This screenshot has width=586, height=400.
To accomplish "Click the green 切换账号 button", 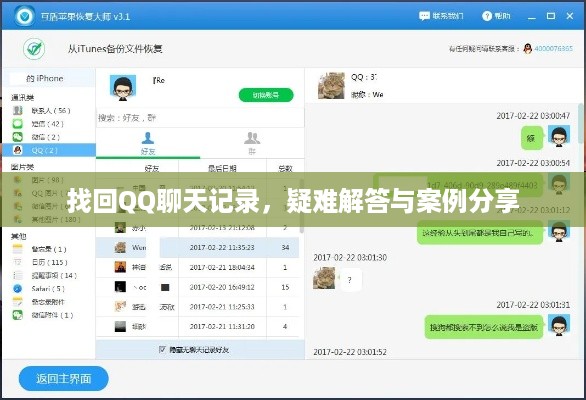I will [x=266, y=95].
